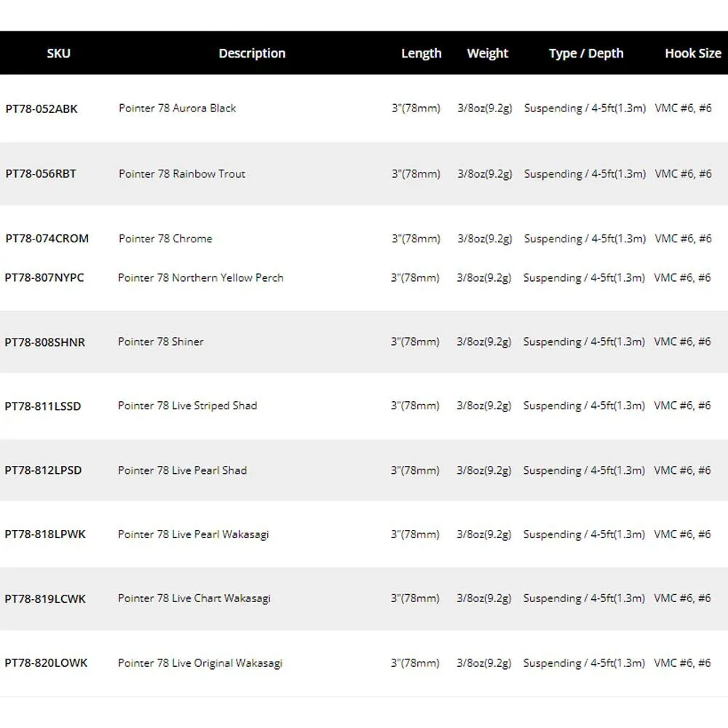Select SKU PT78-052ABK
Screen dimensions: 728x728
tap(41, 108)
